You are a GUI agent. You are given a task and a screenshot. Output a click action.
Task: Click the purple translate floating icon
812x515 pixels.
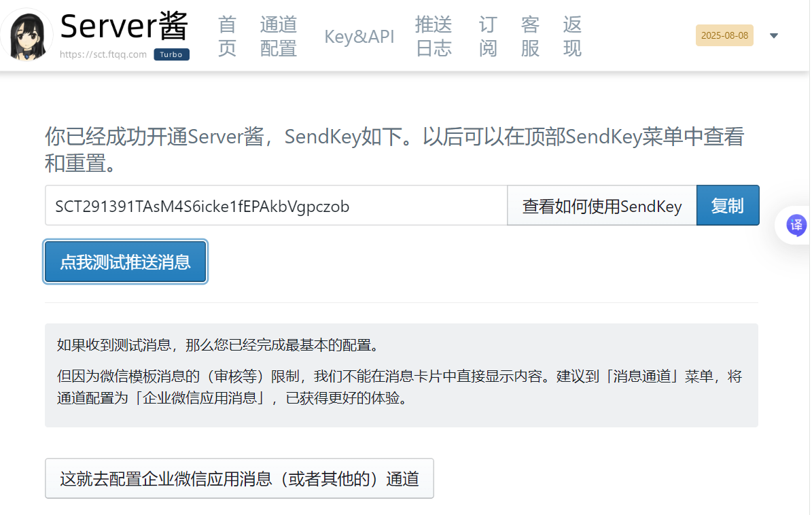point(796,225)
